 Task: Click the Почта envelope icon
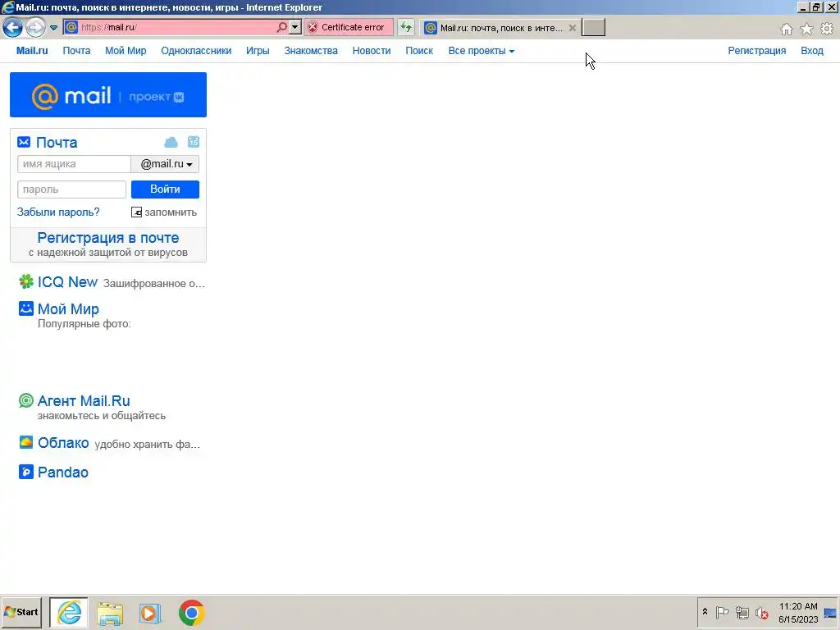click(24, 142)
